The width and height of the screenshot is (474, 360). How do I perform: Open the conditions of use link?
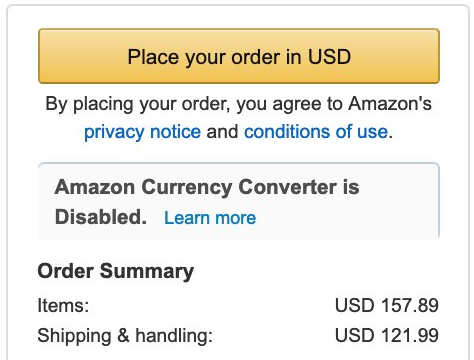pyautogui.click(x=316, y=131)
